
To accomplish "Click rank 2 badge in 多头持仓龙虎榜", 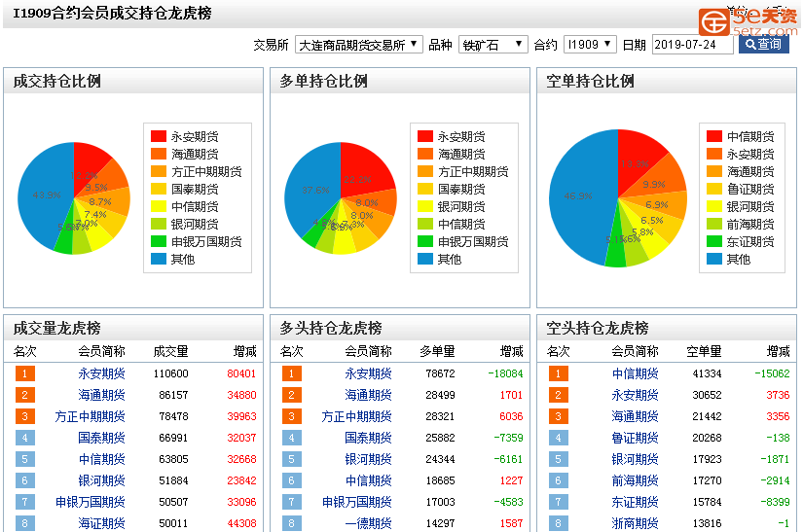I will pyautogui.click(x=291, y=395).
